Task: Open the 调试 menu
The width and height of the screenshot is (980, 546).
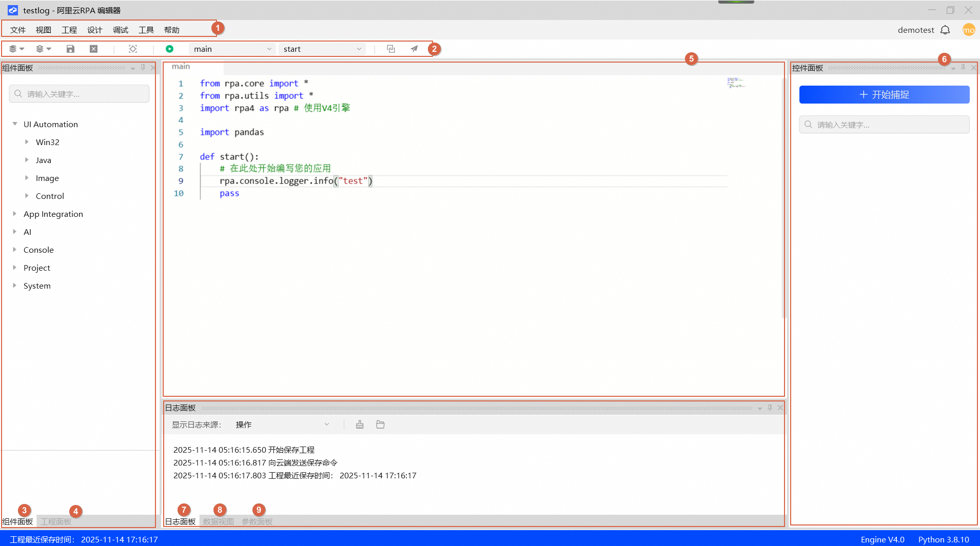Action: 121,30
